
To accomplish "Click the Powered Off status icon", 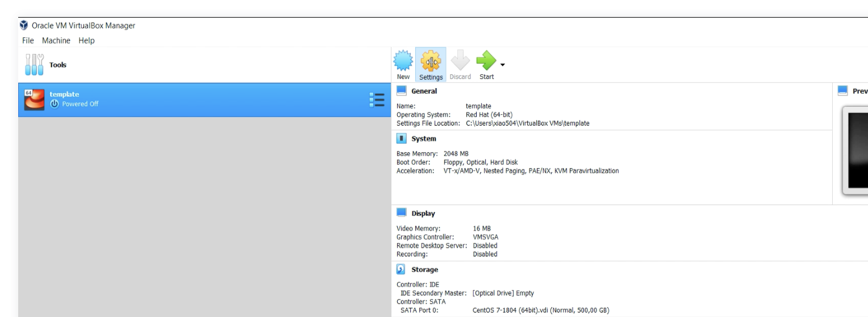I will pos(55,103).
